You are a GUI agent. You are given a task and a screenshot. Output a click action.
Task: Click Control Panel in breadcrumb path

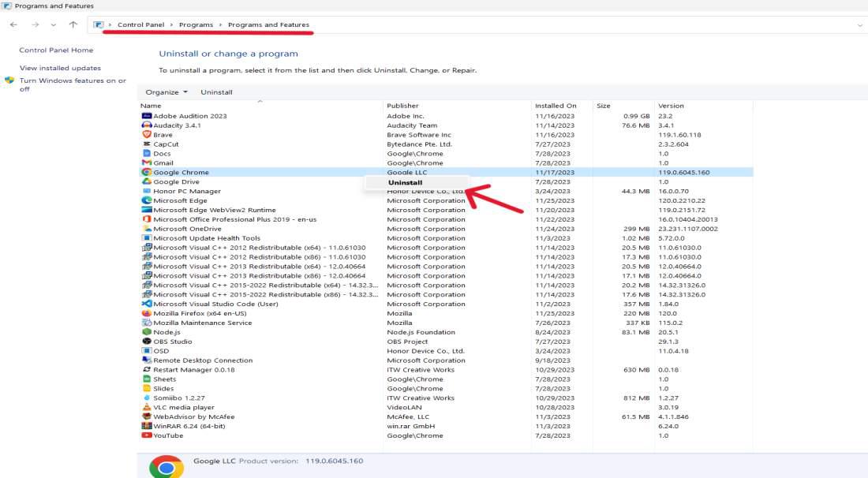point(140,25)
